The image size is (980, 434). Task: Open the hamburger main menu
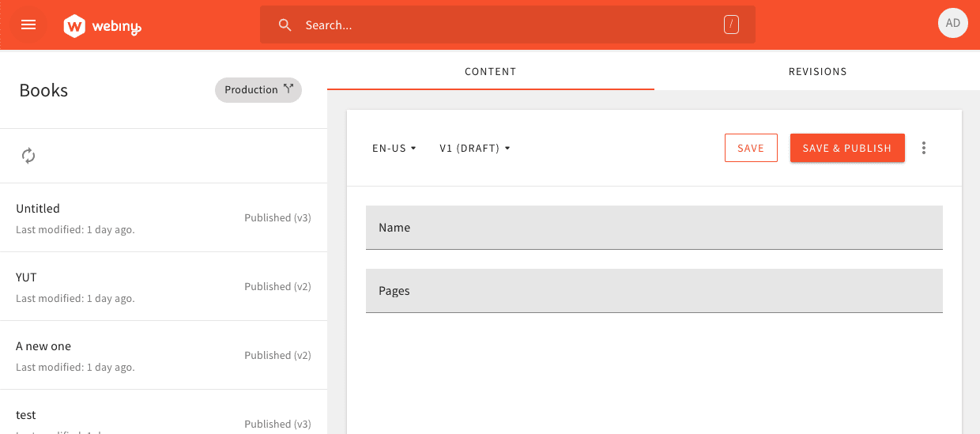[28, 25]
